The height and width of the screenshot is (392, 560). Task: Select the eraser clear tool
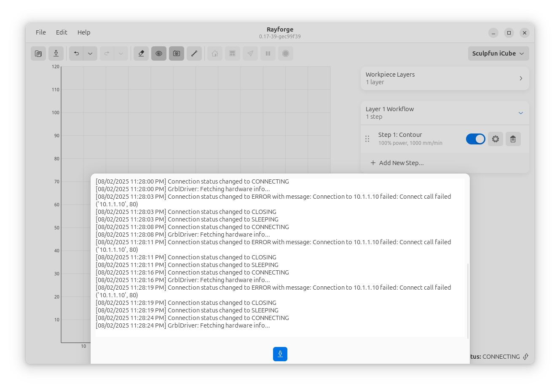point(141,53)
